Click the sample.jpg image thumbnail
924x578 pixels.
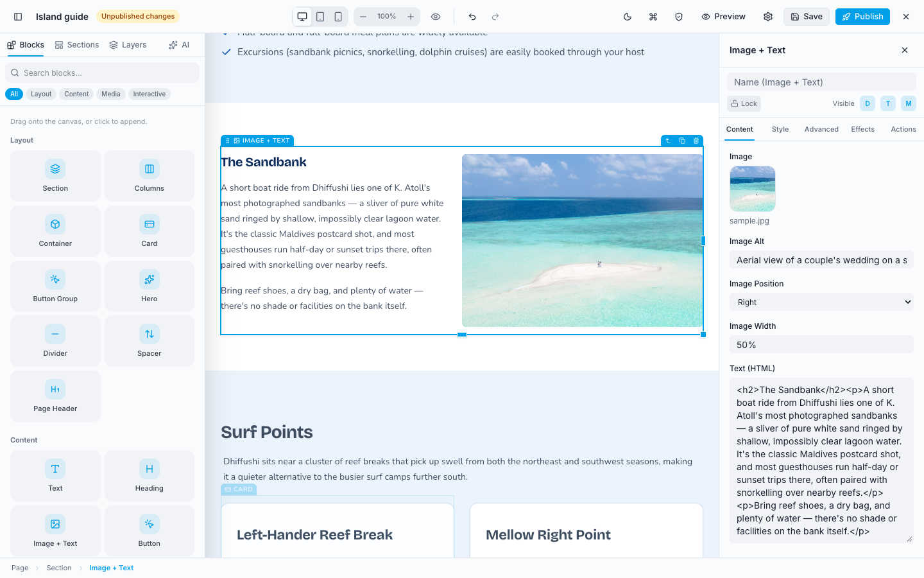click(x=753, y=189)
